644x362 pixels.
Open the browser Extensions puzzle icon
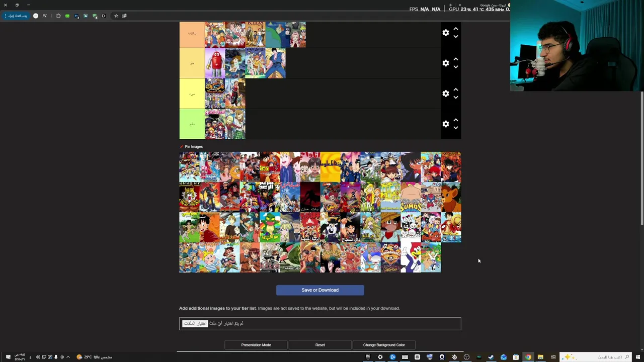click(x=58, y=16)
